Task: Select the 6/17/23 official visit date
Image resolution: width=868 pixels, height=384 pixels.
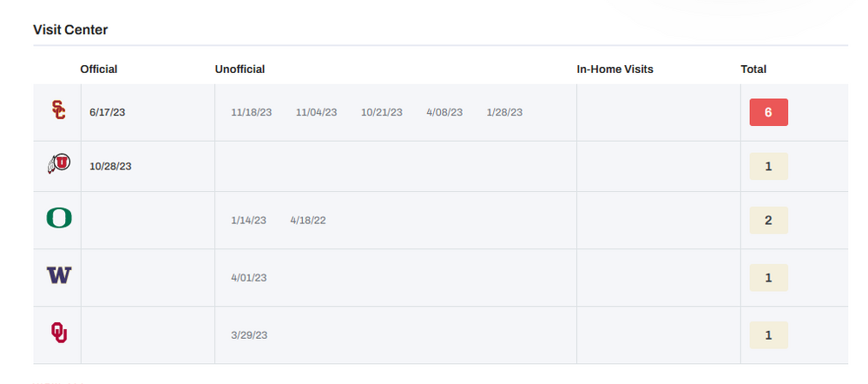Action: tap(108, 112)
